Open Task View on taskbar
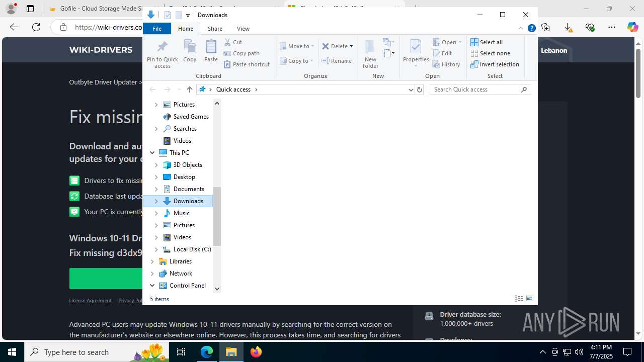 tap(181, 352)
